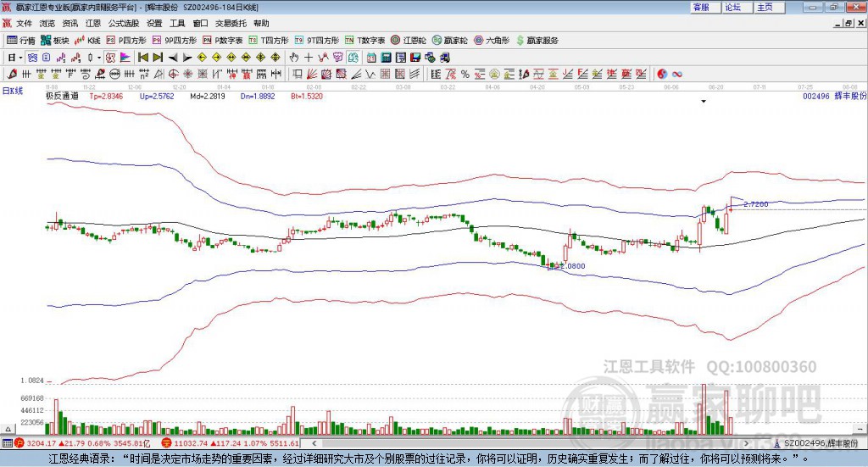Collapse volume panel with triangle button
The height and width of the screenshot is (467, 868).
8,429
